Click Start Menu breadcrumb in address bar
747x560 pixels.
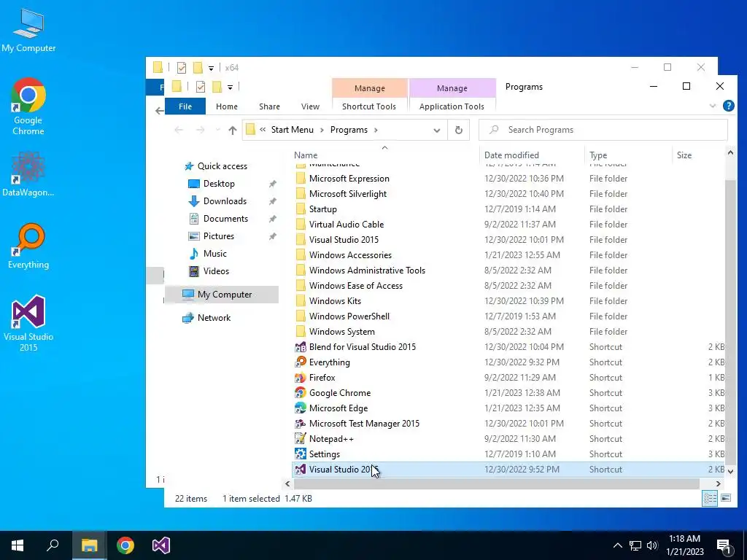click(x=293, y=130)
